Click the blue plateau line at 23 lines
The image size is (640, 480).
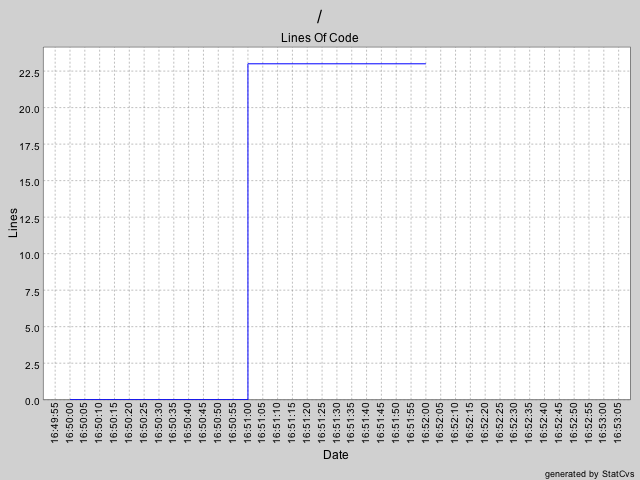pyautogui.click(x=337, y=64)
